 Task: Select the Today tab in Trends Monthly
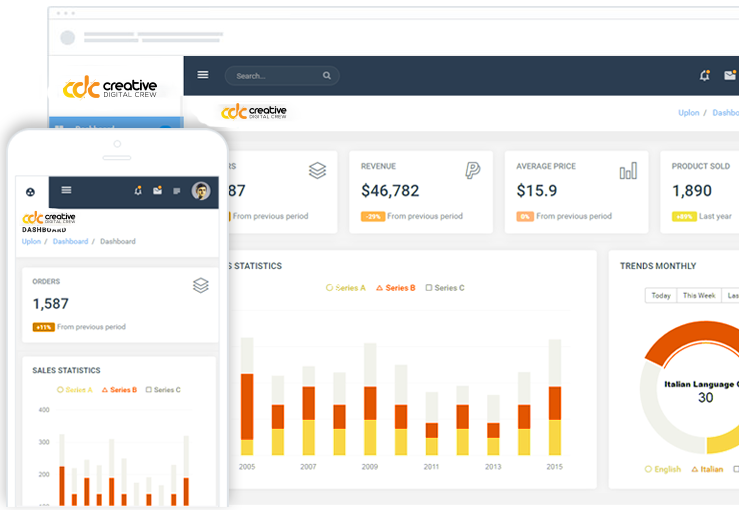661,295
